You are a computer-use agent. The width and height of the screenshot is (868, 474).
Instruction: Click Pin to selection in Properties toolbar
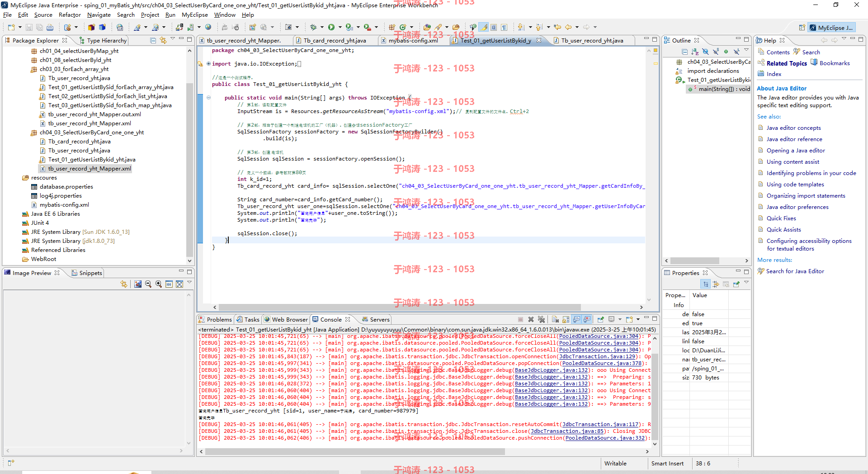click(x=736, y=284)
